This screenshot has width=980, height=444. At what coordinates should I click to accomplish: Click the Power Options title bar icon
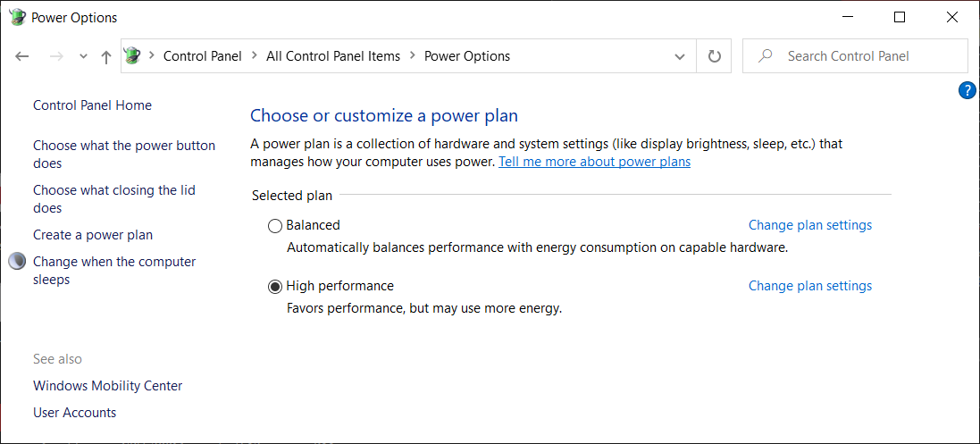pos(17,18)
